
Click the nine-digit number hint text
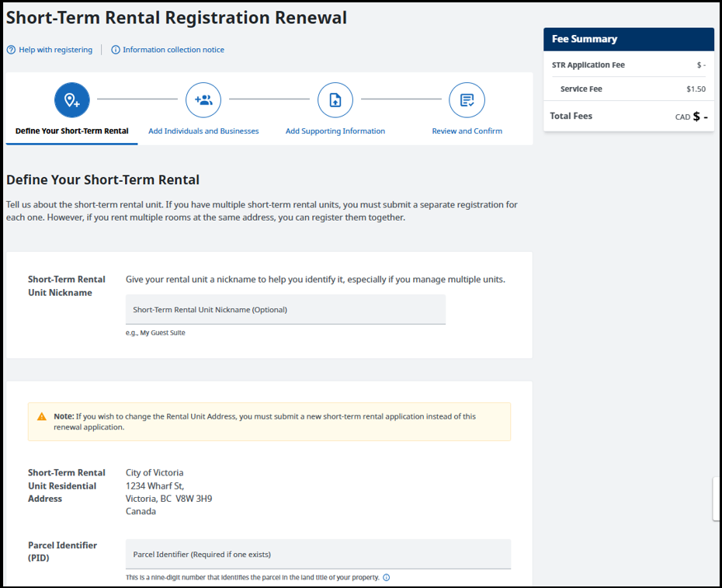pyautogui.click(x=252, y=577)
